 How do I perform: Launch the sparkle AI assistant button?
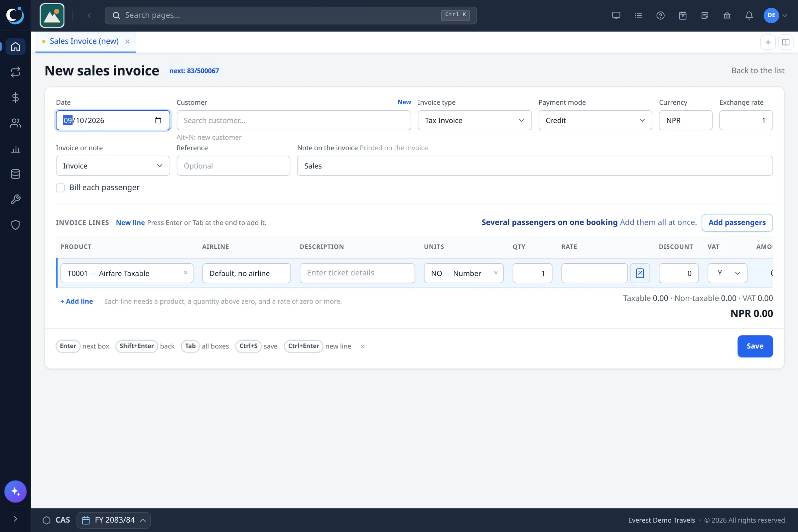[15, 491]
